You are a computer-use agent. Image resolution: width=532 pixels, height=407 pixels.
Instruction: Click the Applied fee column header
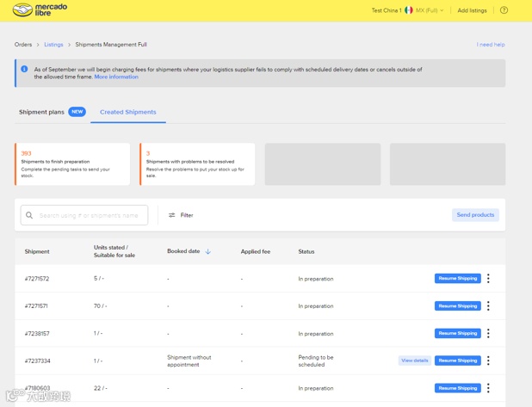[x=256, y=251]
